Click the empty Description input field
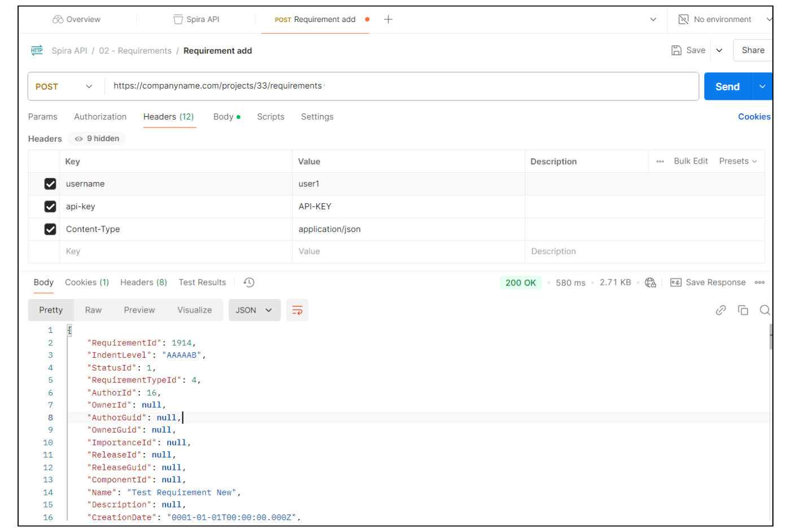Viewport: 791px width, 532px height. click(x=645, y=252)
